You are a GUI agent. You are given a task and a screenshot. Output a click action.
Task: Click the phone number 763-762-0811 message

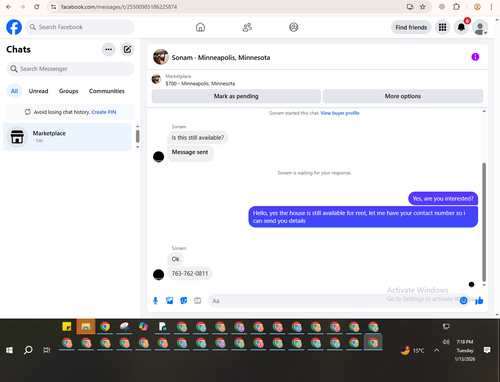click(190, 273)
